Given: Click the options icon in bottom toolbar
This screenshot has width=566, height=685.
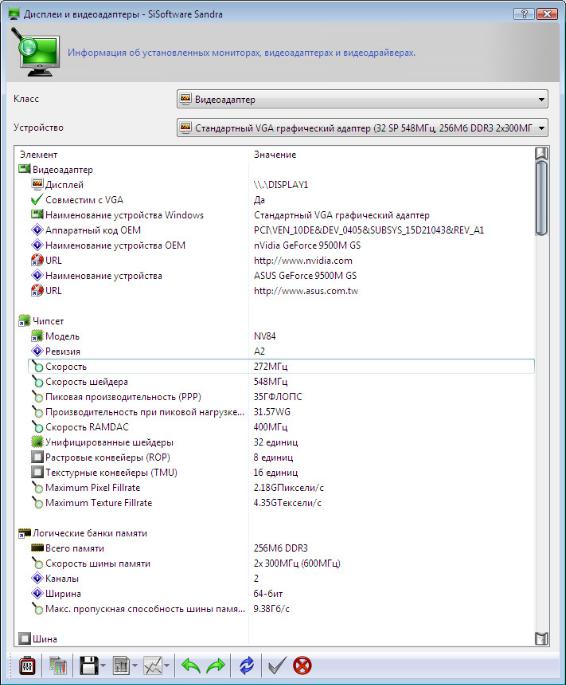Looking at the screenshot, I should 28,666.
